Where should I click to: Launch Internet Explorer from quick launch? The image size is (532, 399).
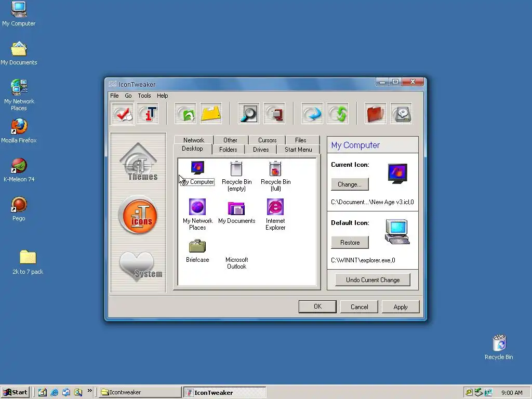[x=54, y=392]
